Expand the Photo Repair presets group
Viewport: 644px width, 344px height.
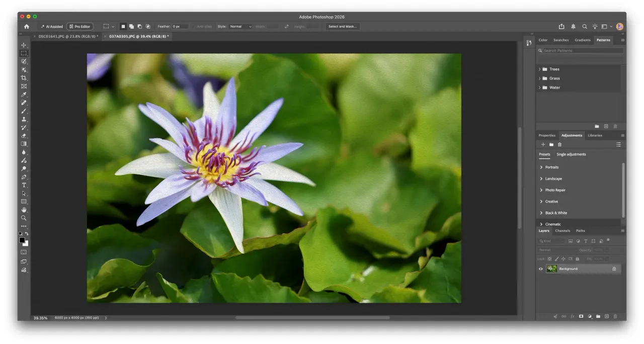click(x=541, y=190)
